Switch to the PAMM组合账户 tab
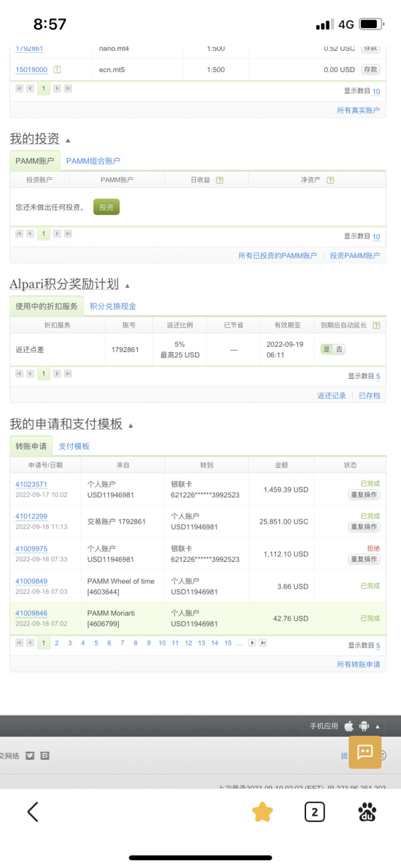Image resolution: width=401 pixels, height=868 pixels. (x=93, y=161)
